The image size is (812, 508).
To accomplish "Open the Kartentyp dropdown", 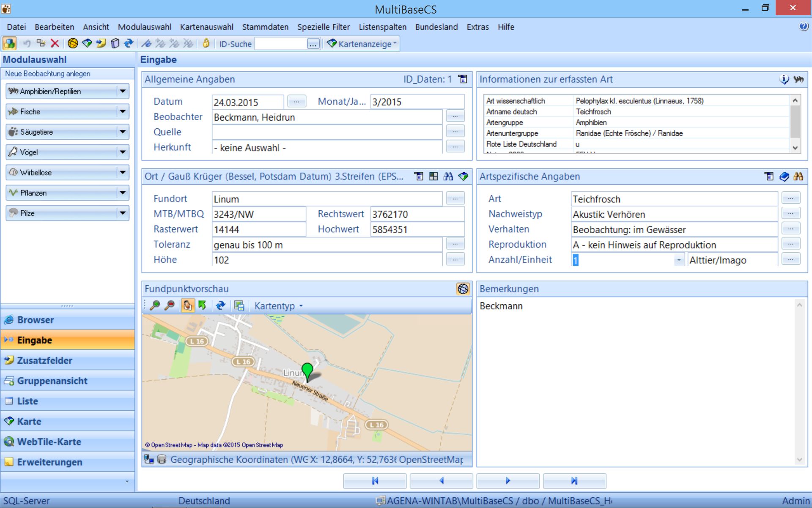I will (x=279, y=306).
